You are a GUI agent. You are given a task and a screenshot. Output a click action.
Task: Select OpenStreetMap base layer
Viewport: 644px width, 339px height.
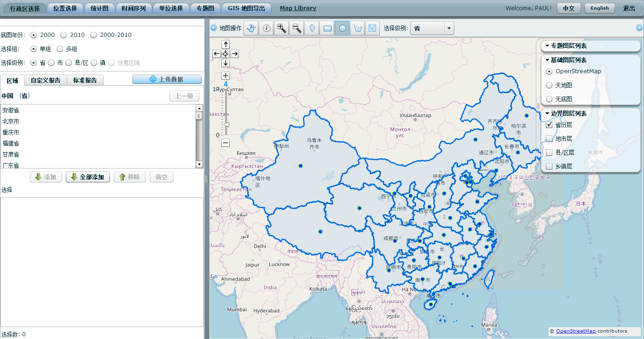point(549,71)
